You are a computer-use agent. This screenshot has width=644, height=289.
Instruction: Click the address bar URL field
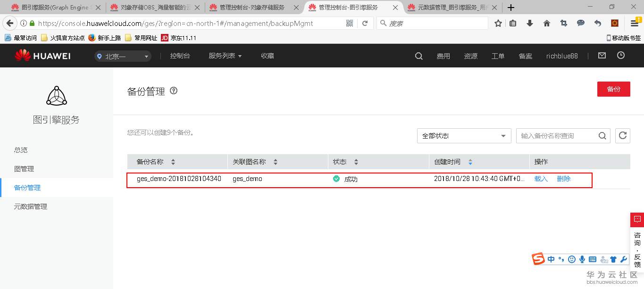tap(189, 23)
